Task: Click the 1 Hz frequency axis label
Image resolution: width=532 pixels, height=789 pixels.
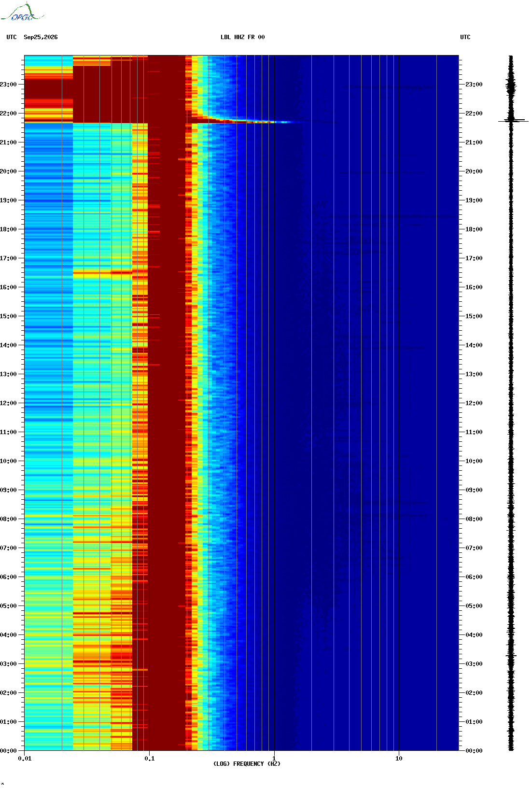Action: 274,759
